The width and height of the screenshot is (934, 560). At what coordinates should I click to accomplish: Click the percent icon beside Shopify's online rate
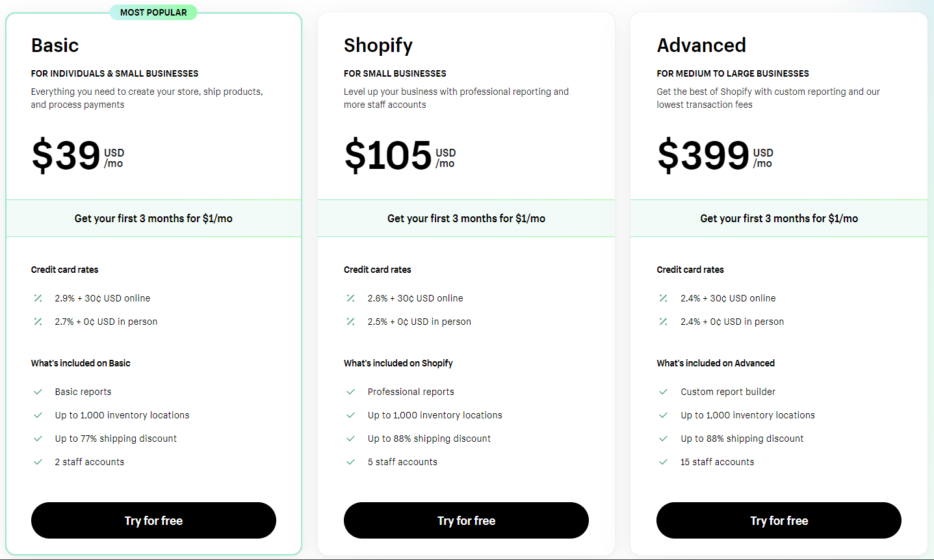pyautogui.click(x=350, y=298)
